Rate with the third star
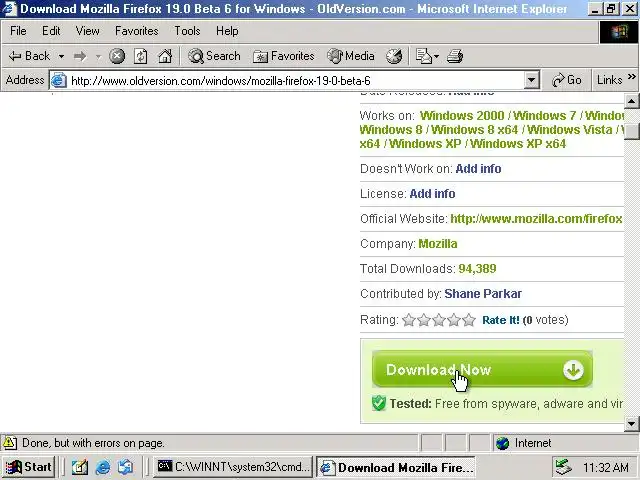 coord(439,320)
